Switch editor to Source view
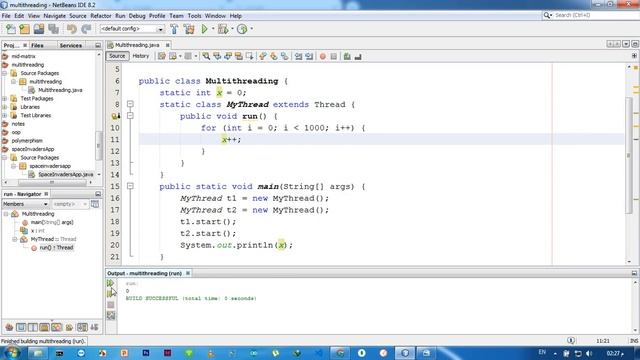 tap(117, 56)
